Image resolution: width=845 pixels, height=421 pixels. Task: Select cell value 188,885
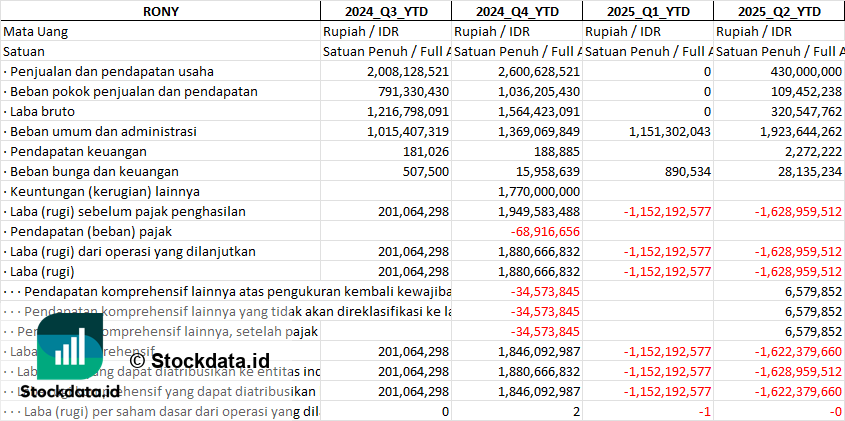558,151
